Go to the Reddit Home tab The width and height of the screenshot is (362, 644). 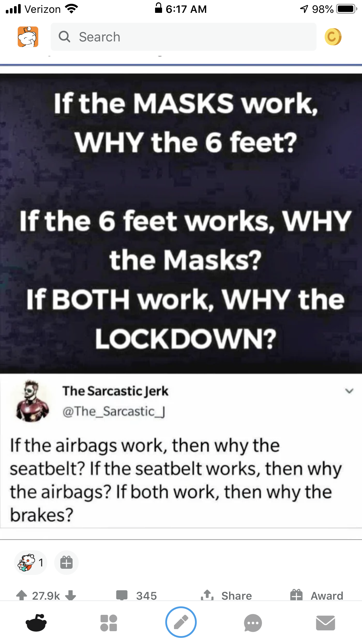(x=36, y=623)
